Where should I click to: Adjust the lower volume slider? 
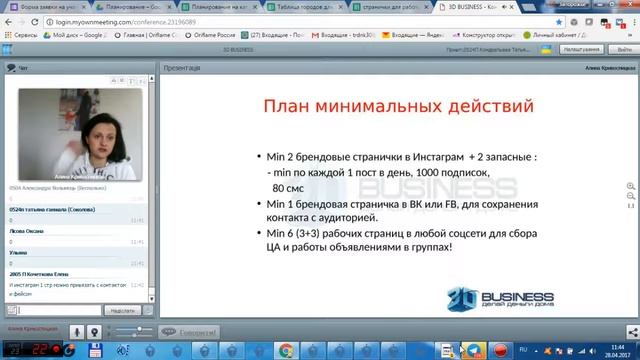133,335
